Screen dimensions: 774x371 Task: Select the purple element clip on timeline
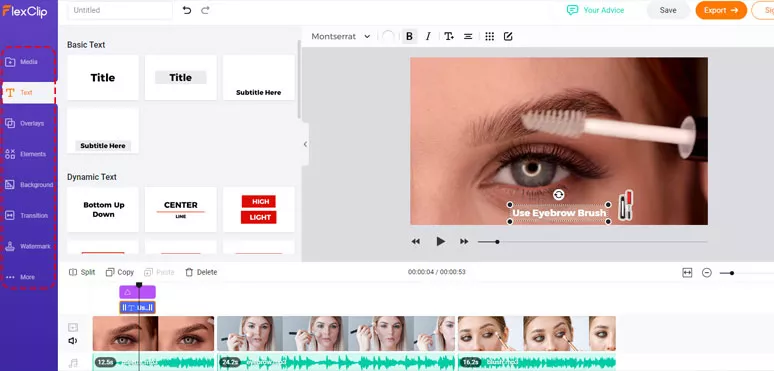click(137, 292)
